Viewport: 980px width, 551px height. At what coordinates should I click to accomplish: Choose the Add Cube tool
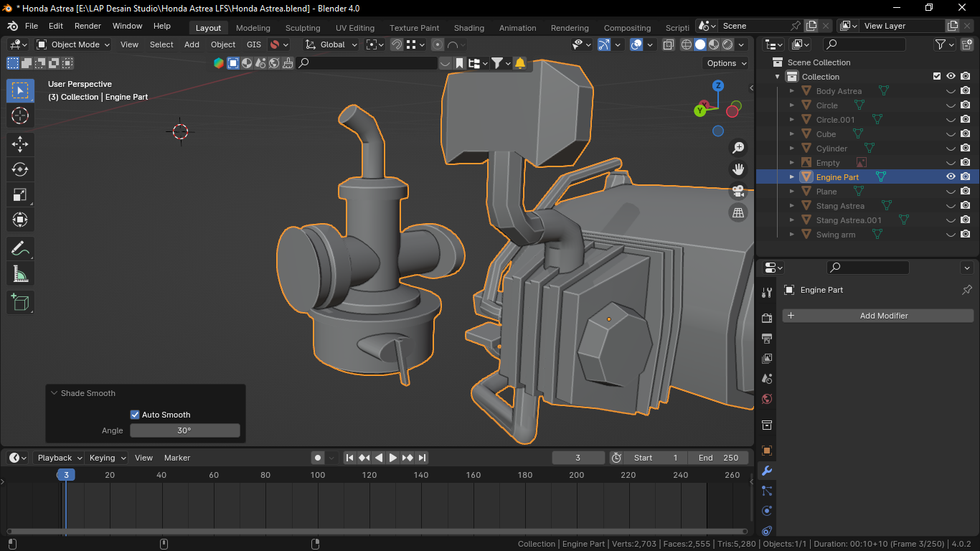pyautogui.click(x=20, y=302)
